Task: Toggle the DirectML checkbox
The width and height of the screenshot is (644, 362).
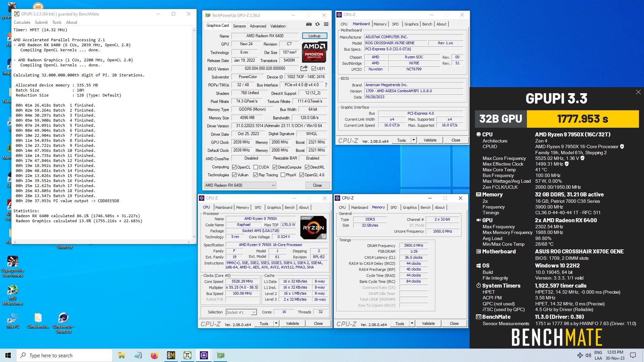Action: tap(307, 167)
